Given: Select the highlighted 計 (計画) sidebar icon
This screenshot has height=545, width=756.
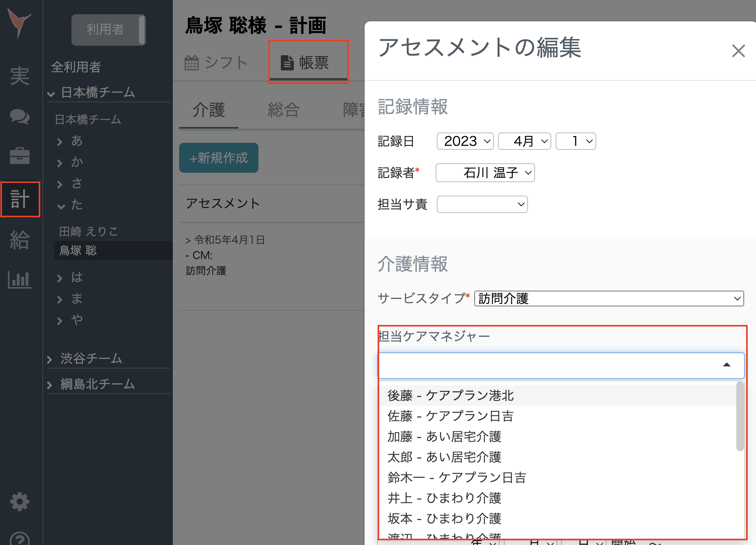Looking at the screenshot, I should (20, 199).
